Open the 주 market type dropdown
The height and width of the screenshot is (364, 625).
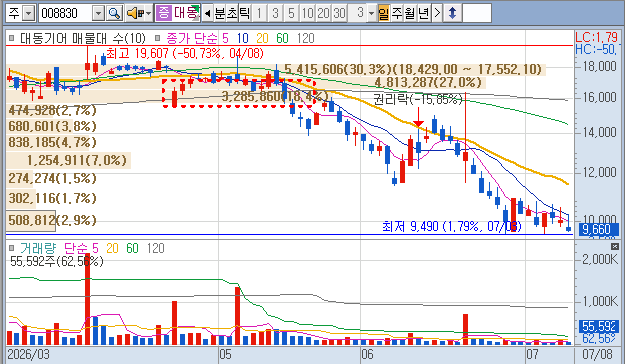28,13
